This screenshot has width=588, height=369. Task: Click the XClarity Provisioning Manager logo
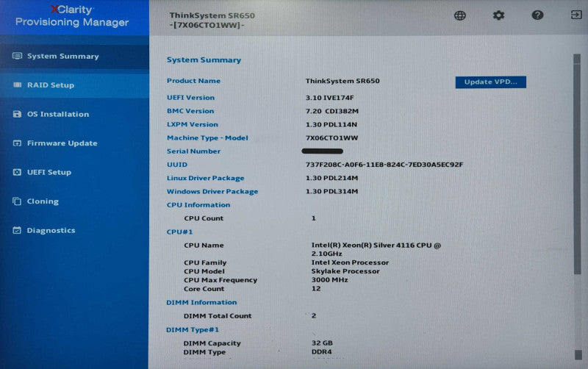tap(72, 16)
